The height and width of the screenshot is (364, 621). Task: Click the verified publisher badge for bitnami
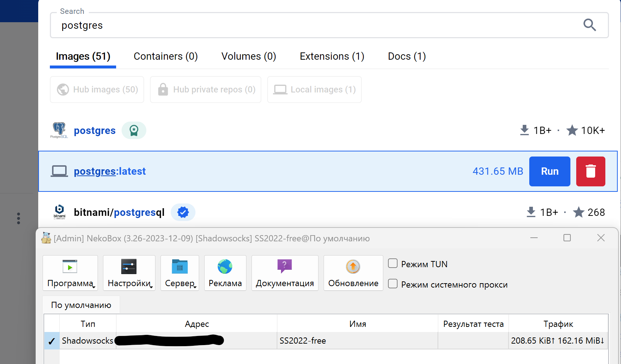tap(183, 212)
